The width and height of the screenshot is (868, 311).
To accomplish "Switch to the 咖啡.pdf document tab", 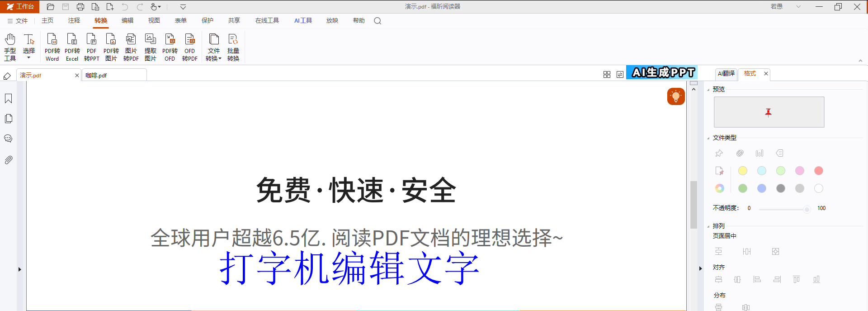I will (x=114, y=75).
